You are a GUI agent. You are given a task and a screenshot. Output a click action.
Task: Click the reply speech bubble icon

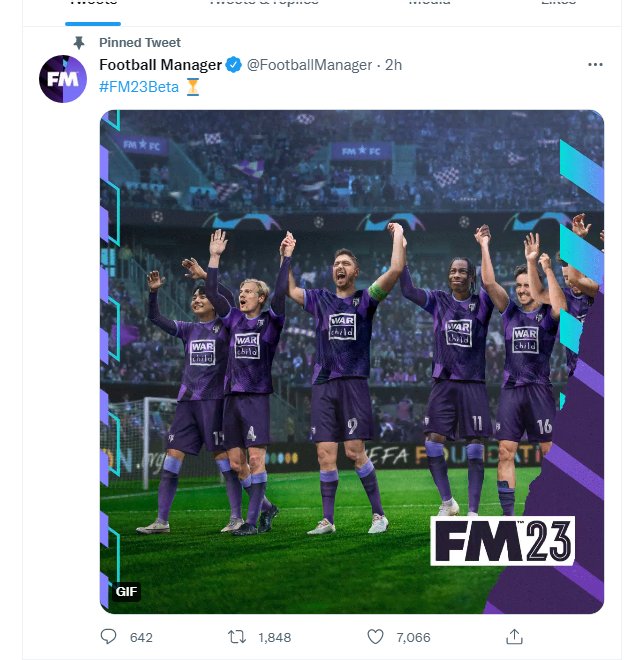[109, 636]
